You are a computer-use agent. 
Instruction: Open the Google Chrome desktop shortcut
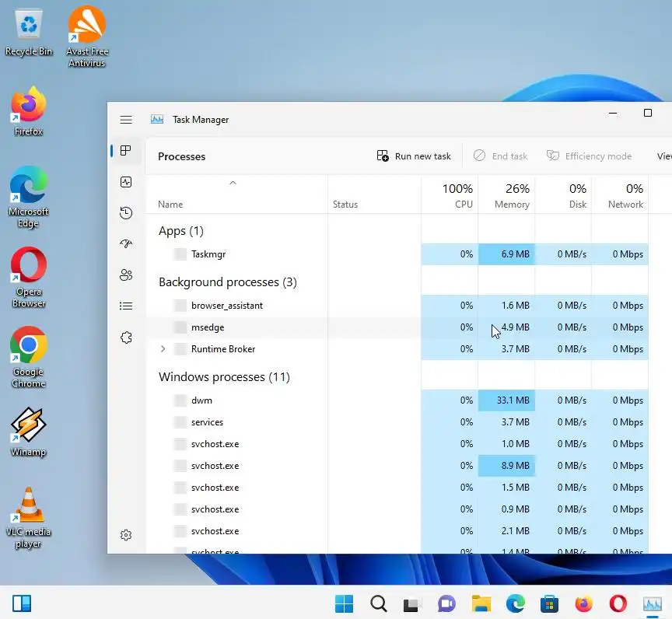pos(29,357)
